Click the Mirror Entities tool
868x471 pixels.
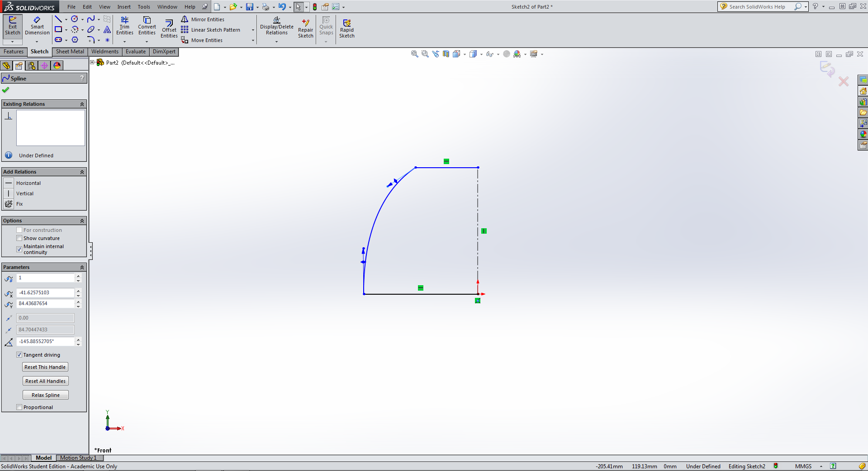pyautogui.click(x=203, y=19)
